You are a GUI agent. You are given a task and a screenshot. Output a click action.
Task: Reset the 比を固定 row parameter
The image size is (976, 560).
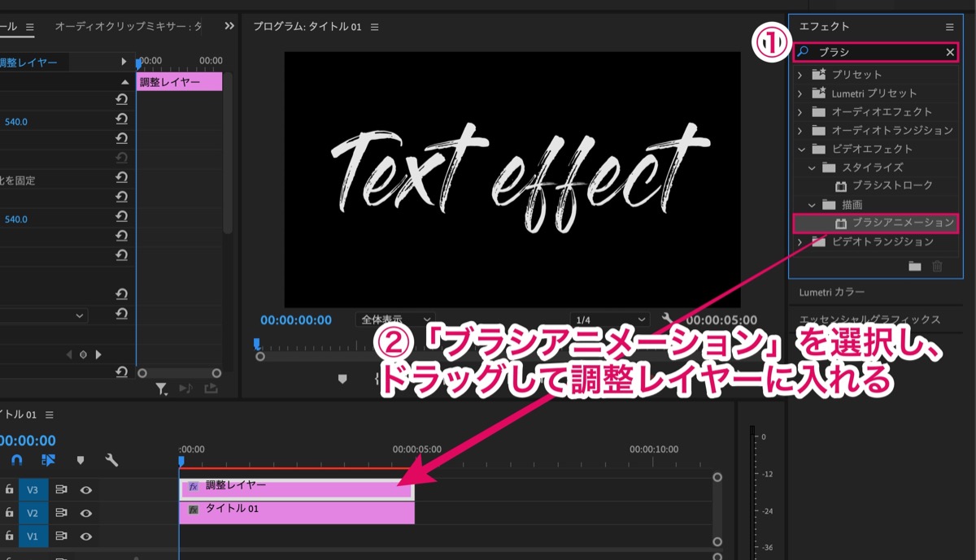coord(121,176)
